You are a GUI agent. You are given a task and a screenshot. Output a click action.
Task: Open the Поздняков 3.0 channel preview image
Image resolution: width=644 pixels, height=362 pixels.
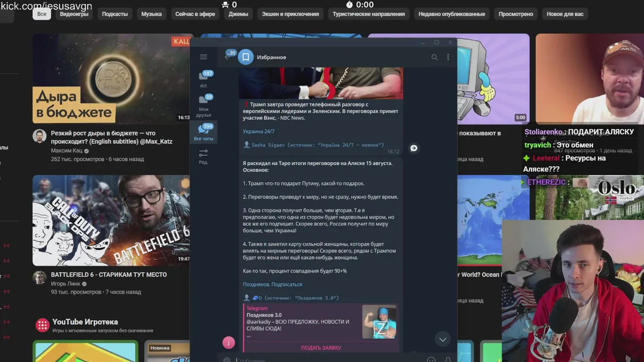[379, 322]
